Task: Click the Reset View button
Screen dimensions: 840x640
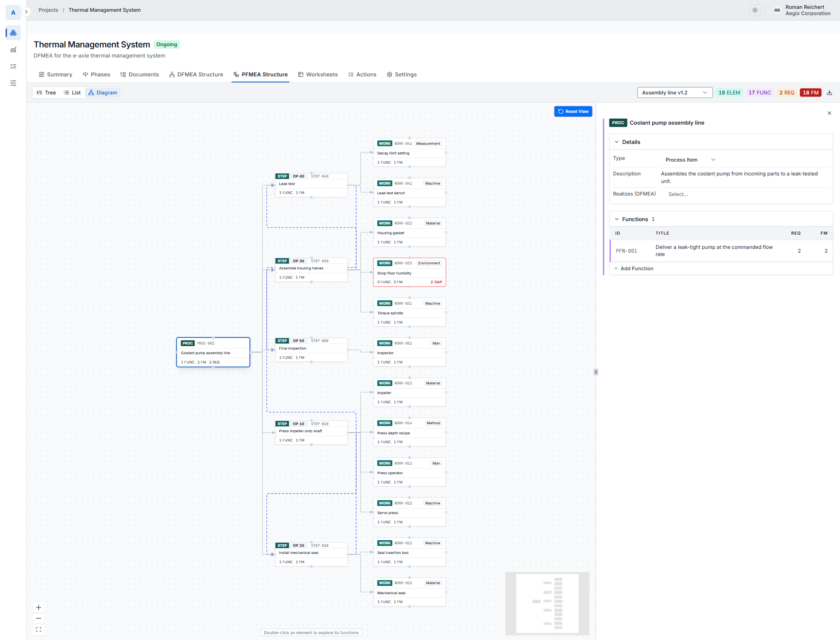Action: [x=573, y=112]
